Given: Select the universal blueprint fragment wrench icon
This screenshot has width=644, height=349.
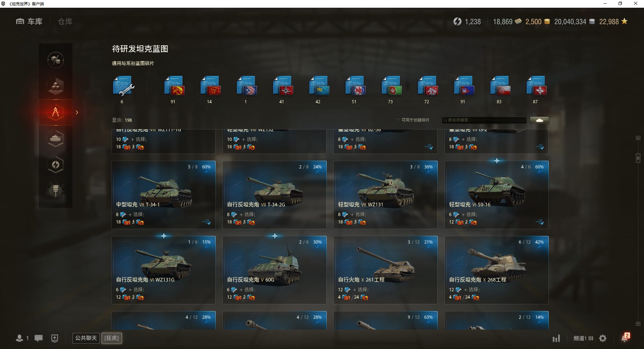Looking at the screenshot, I should (x=123, y=86).
